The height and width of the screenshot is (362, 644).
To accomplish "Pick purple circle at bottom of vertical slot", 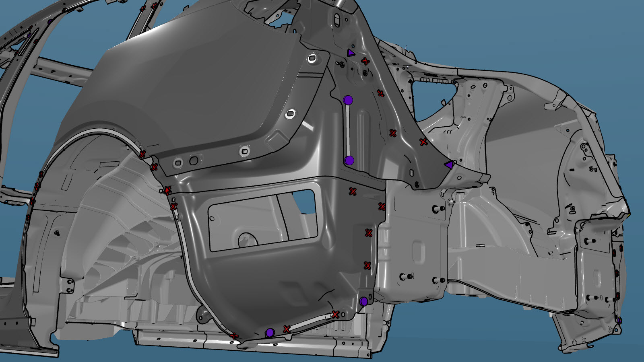I will pos(349,160).
